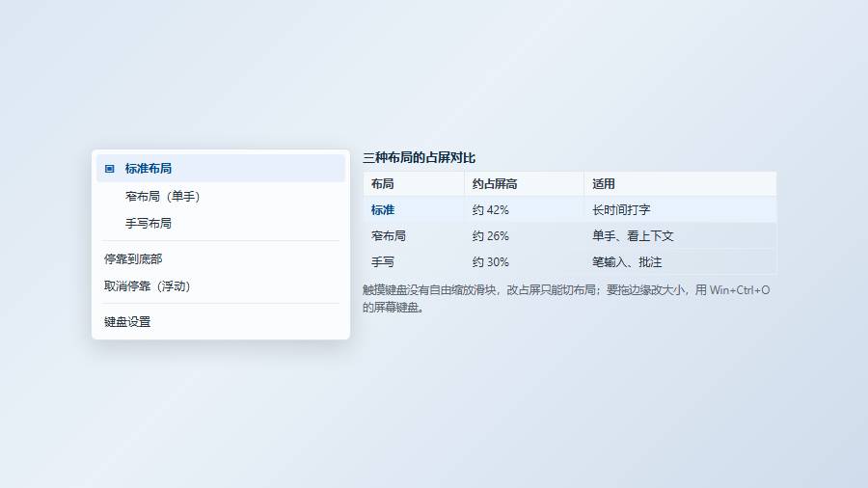Click the 长时间打字 cell
This screenshot has height=488, width=868.
tap(680, 210)
